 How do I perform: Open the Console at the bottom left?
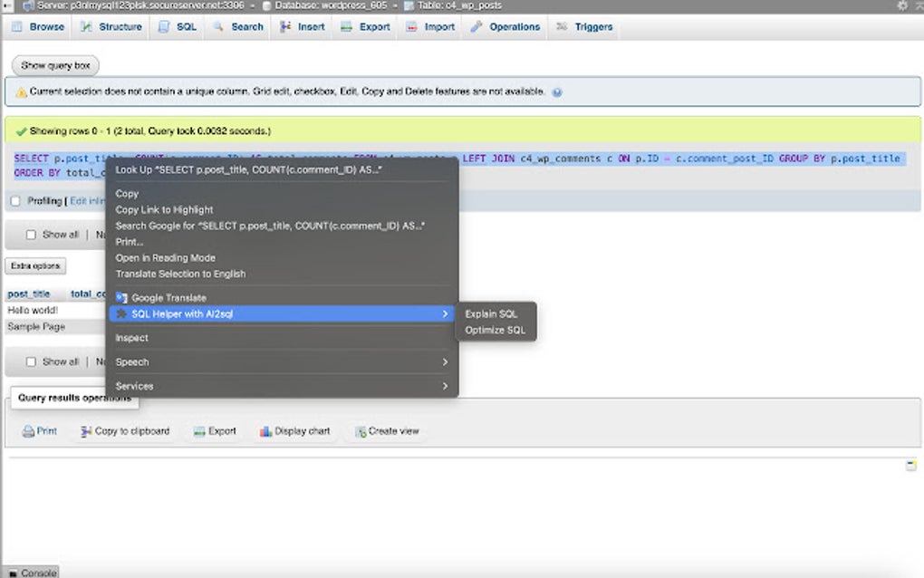point(34,573)
